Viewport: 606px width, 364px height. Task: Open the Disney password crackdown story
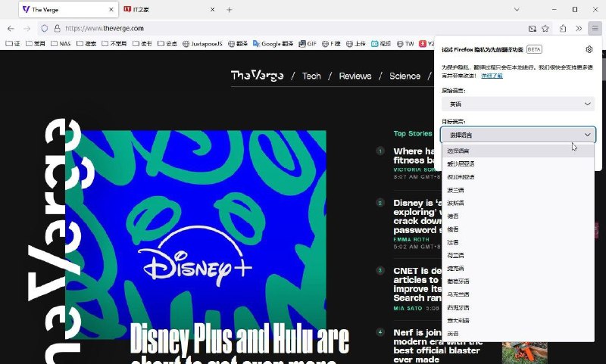click(417, 216)
